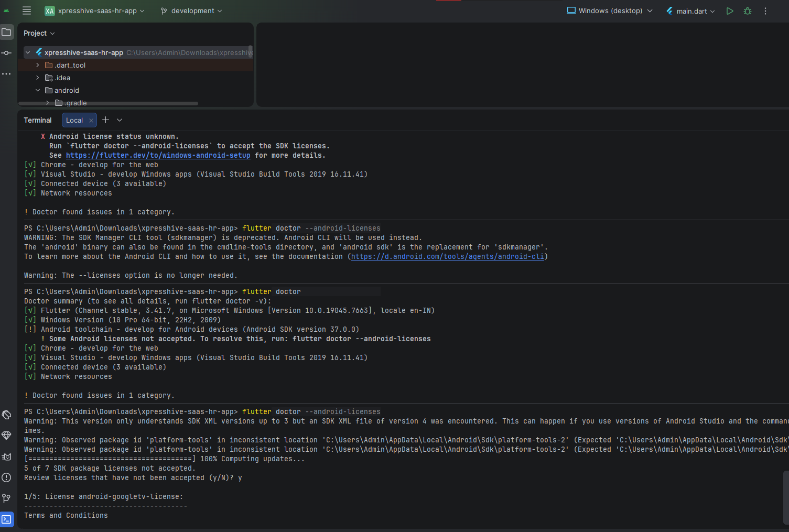789x532 pixels.
Task: Open terminal new-session options chevron
Action: point(120,120)
